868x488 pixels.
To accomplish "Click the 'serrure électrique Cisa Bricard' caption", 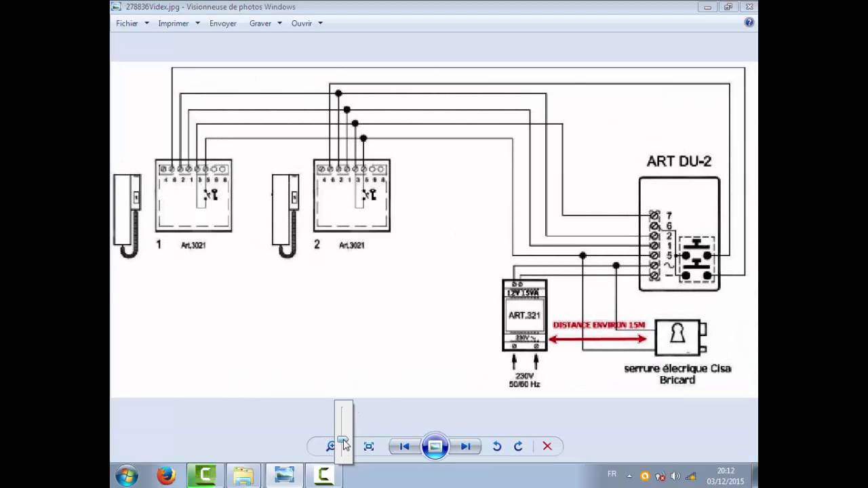I will [x=677, y=374].
